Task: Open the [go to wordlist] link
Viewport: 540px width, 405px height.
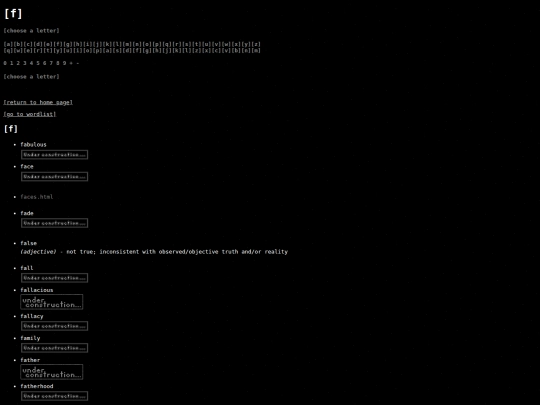Action: [x=30, y=114]
